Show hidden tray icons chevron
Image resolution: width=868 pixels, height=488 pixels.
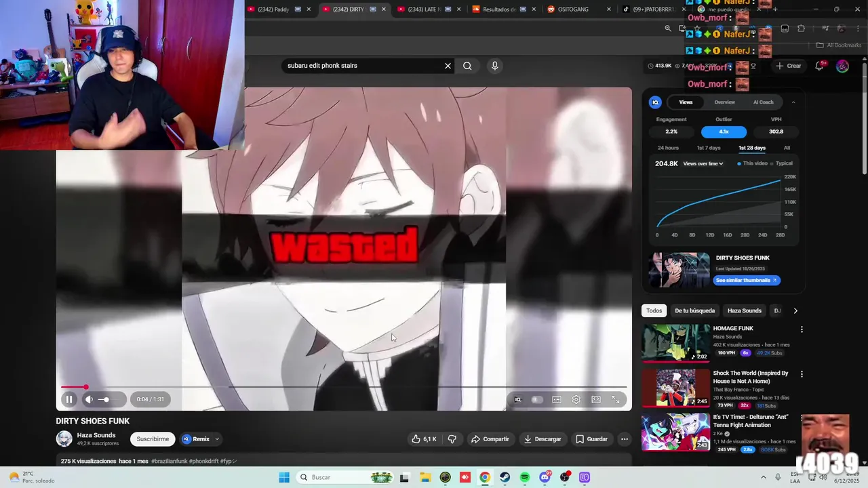tap(763, 477)
